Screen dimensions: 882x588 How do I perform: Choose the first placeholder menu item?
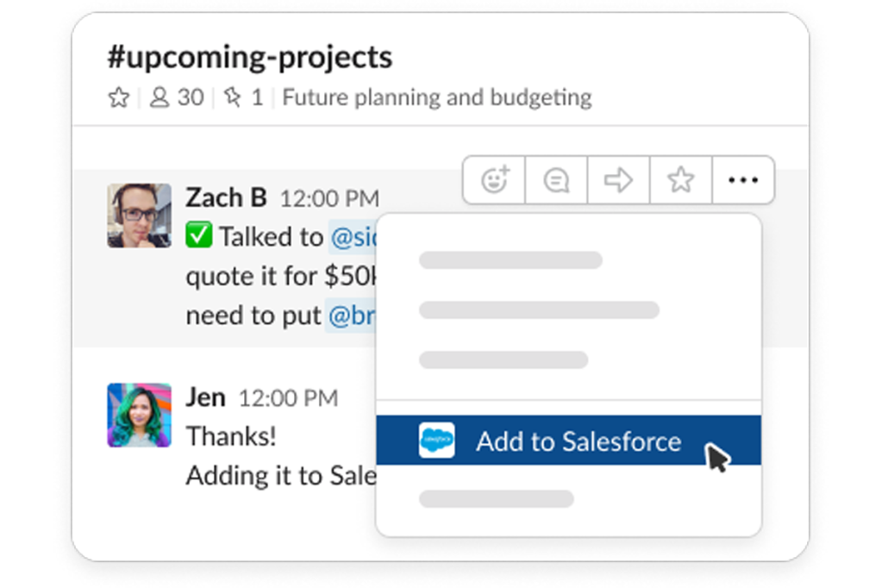click(510, 260)
